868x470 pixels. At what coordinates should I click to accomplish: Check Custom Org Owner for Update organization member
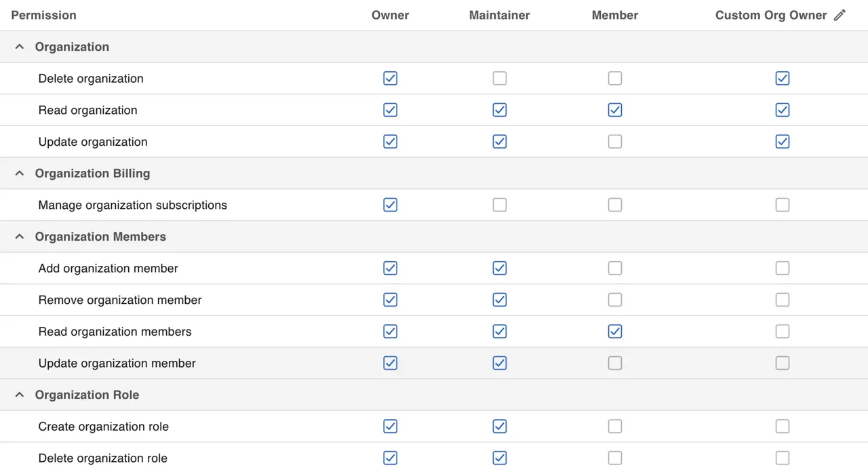click(x=783, y=364)
